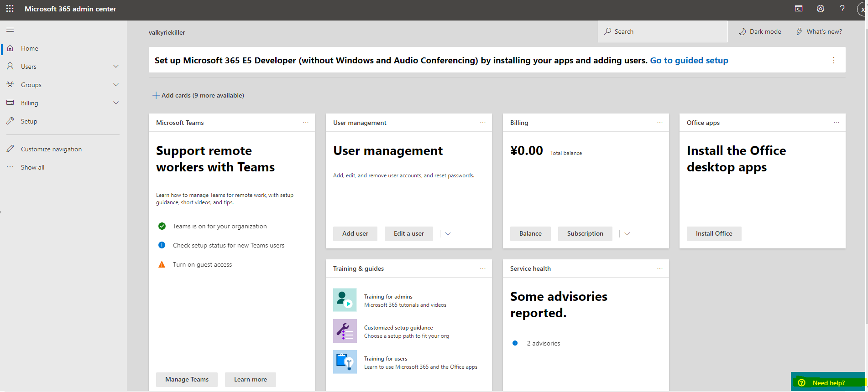This screenshot has height=392, width=868.
Task: Open the User management more actions dropdown
Action: click(x=448, y=234)
